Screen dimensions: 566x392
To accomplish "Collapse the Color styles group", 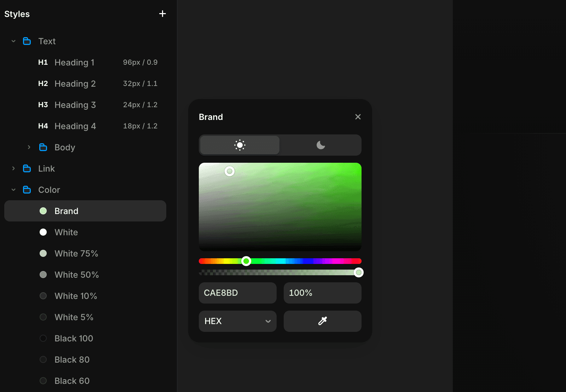I will pyautogui.click(x=13, y=190).
